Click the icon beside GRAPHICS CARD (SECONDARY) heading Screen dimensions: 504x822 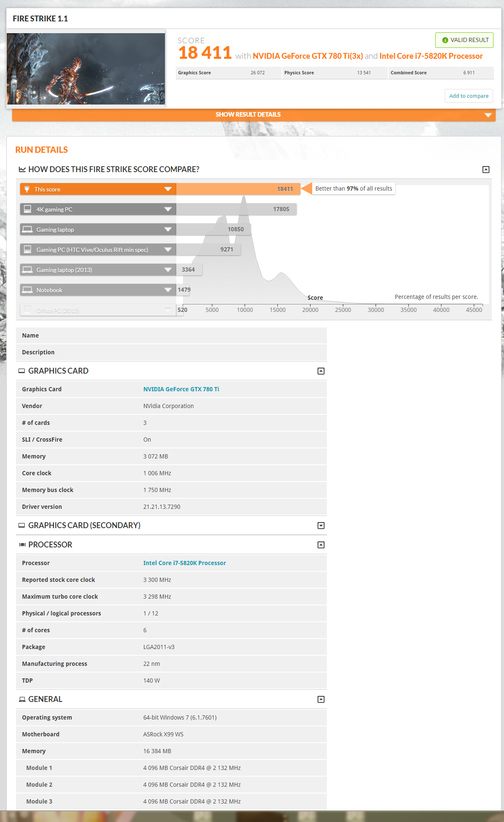pos(22,526)
